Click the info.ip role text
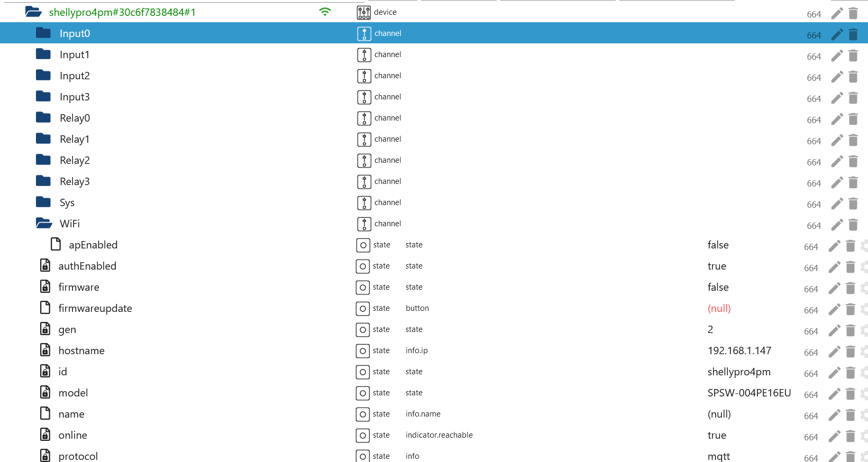Viewport: 868px width, 462px height. [x=416, y=350]
